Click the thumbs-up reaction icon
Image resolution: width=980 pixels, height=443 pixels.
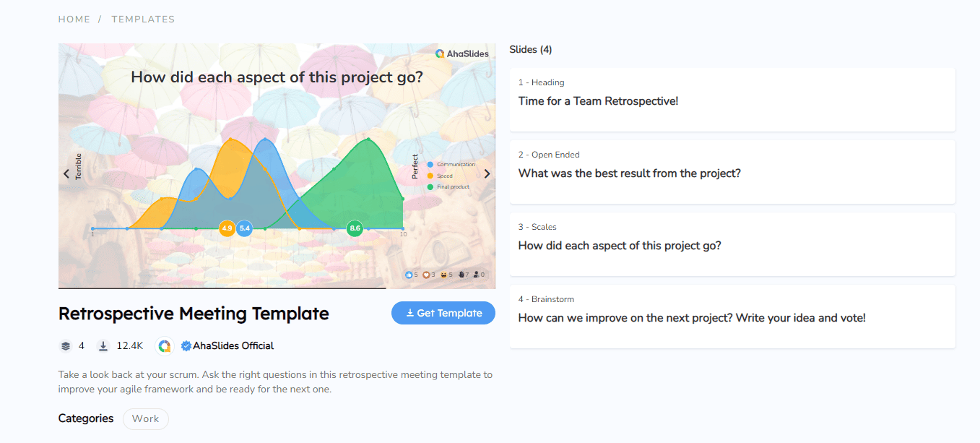(409, 275)
